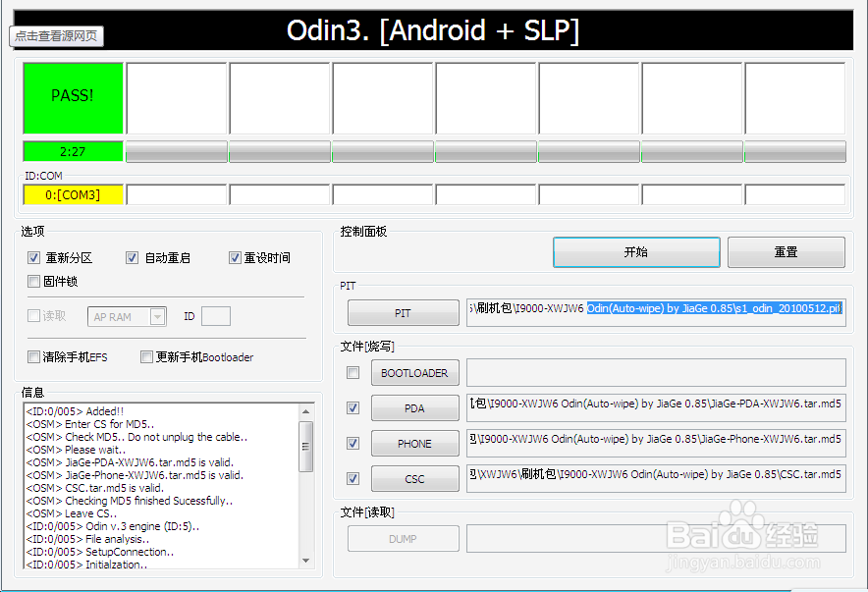Click the CSC file path field

click(656, 478)
